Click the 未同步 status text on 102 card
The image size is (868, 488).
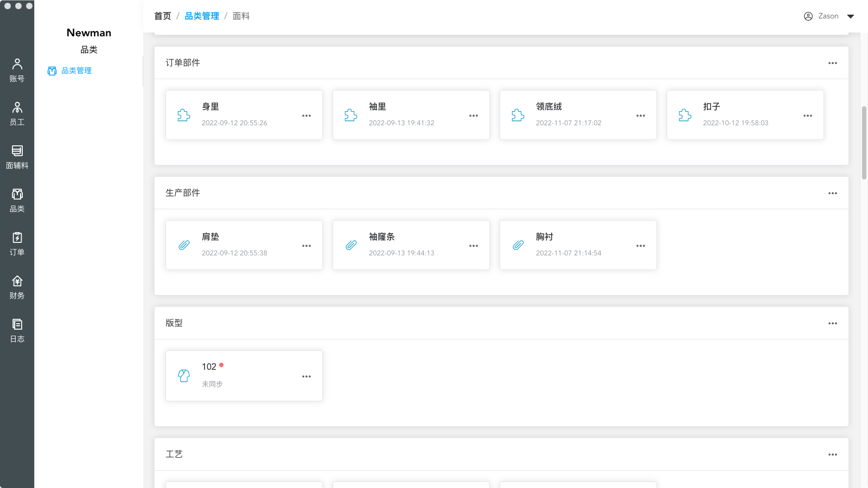click(212, 384)
